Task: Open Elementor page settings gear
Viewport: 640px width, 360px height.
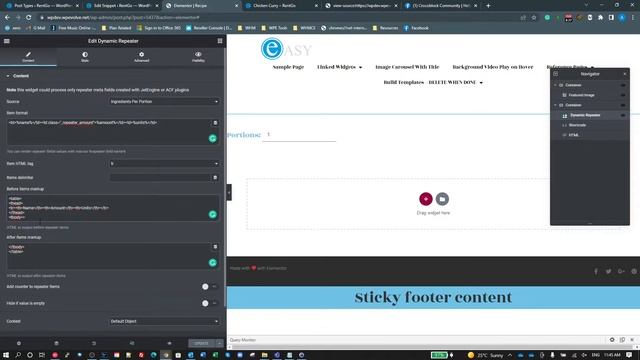Action: pos(19,343)
